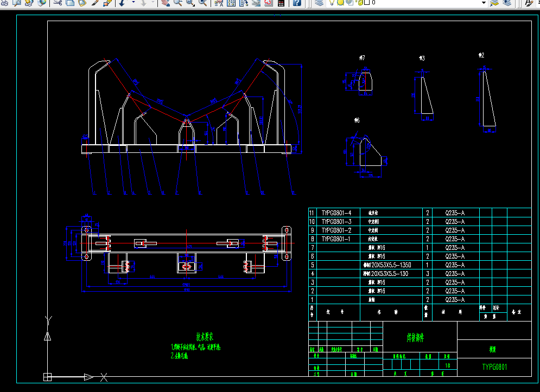Image resolution: width=540 pixels, height=392 pixels.
Task: Click the Zoom Previous icon
Action: click(203, 3)
